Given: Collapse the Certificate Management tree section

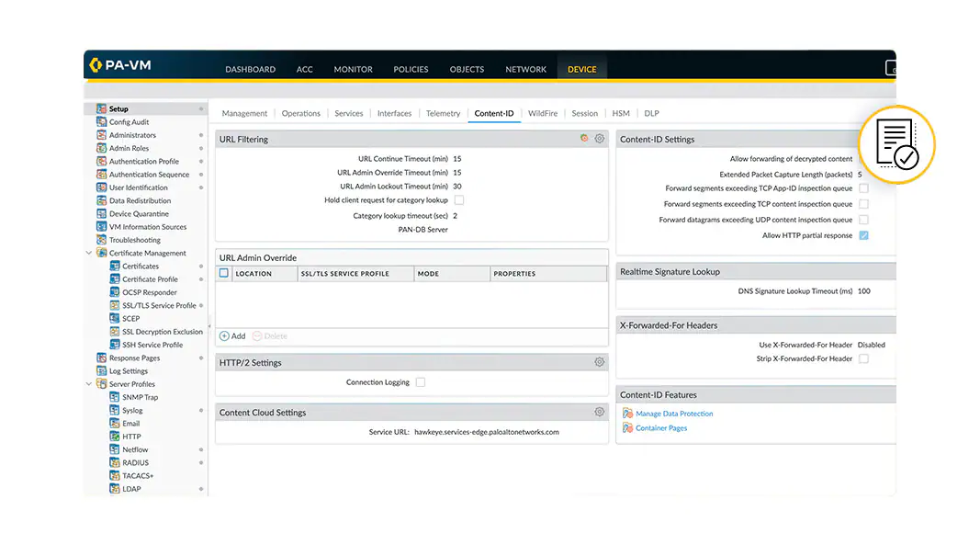Looking at the screenshot, I should click(x=89, y=253).
